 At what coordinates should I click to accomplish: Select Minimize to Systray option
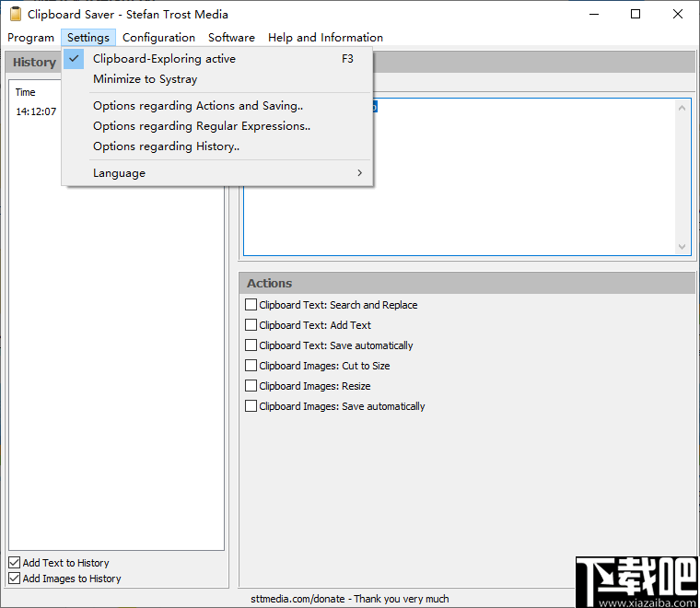coord(217,79)
